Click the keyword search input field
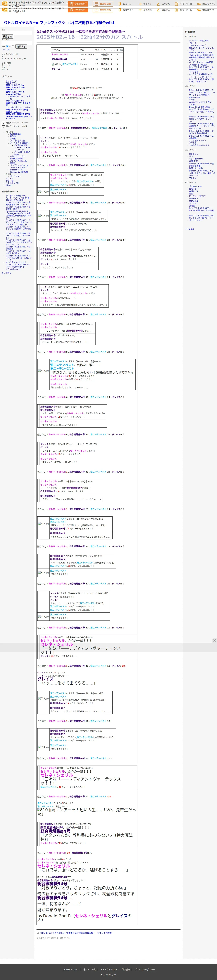This screenshot has width=217, height=980. coord(17,33)
